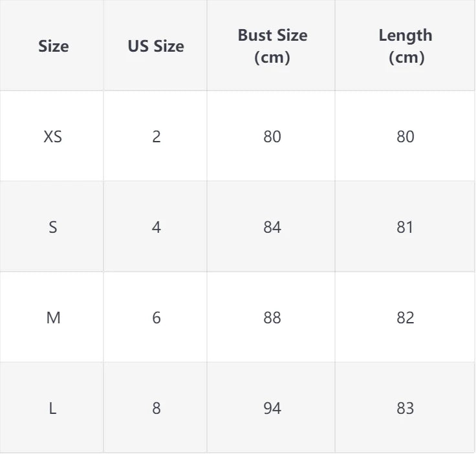Select the S size cell

(x=53, y=227)
